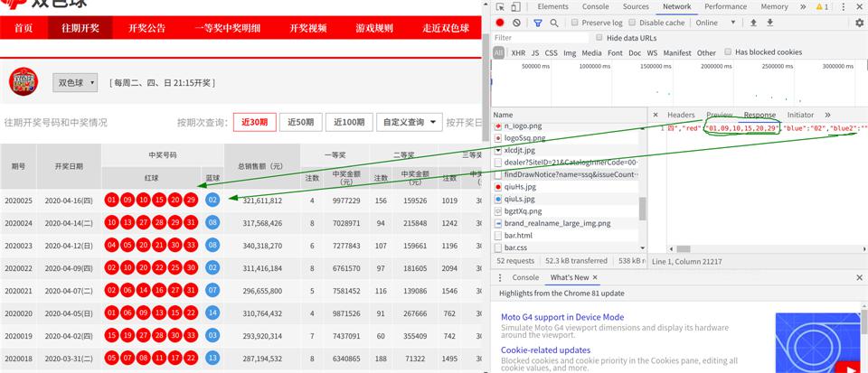Close the request details pane

click(x=656, y=115)
